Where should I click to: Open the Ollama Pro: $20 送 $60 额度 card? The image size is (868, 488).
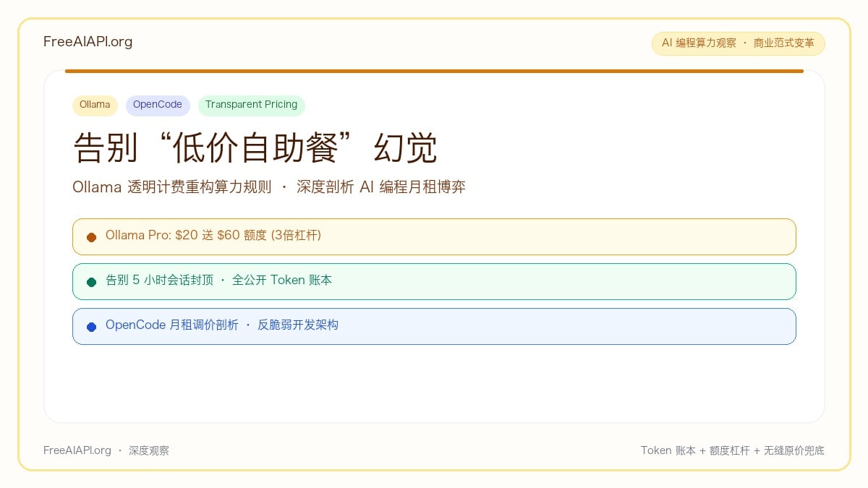click(434, 236)
